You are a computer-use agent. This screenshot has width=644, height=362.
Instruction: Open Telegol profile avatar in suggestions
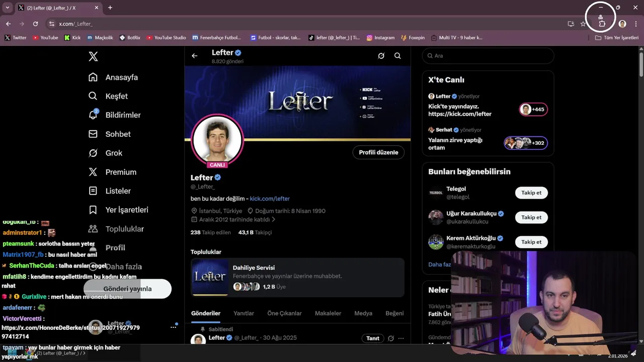[436, 193]
